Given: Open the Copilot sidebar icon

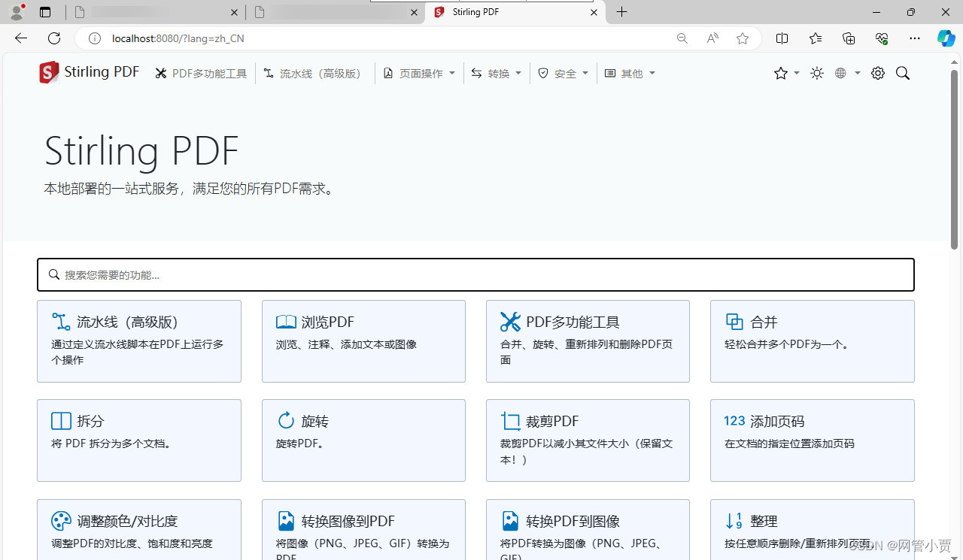Looking at the screenshot, I should (946, 38).
